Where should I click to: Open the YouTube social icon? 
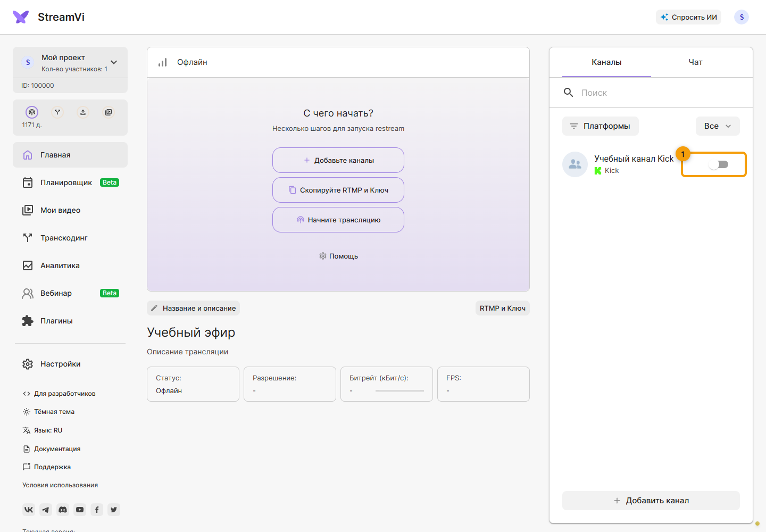(80, 510)
